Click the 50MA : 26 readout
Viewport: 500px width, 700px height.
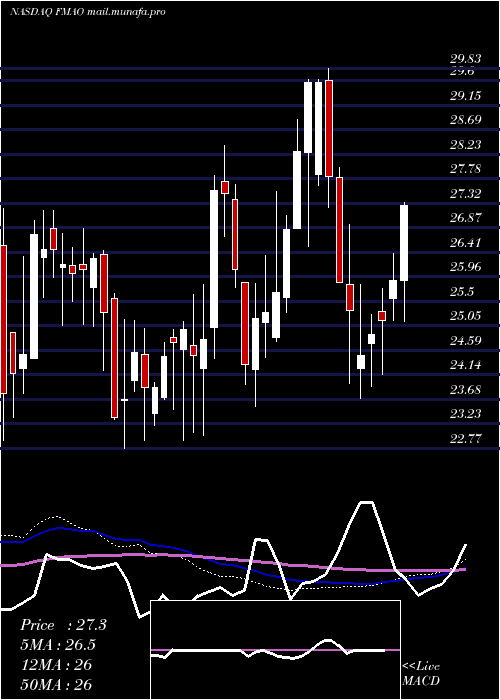(56, 684)
